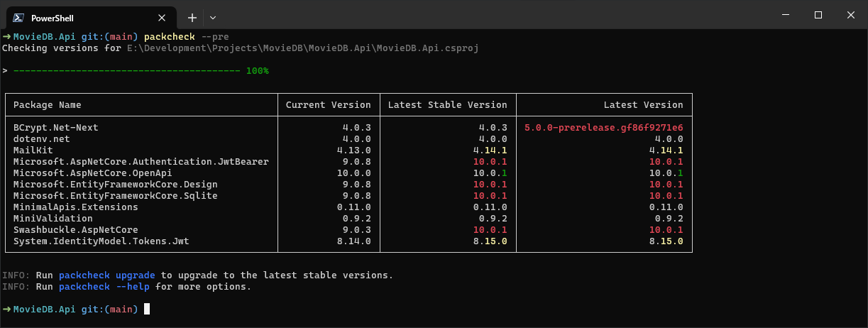Image resolution: width=868 pixels, height=328 pixels.
Task: Close the terminal window
Action: tap(851, 15)
